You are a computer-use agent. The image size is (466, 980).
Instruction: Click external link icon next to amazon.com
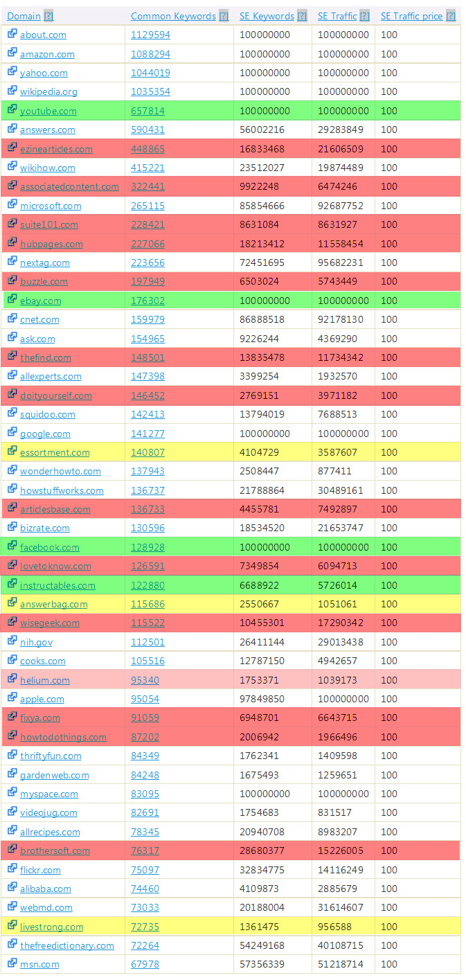click(x=12, y=53)
